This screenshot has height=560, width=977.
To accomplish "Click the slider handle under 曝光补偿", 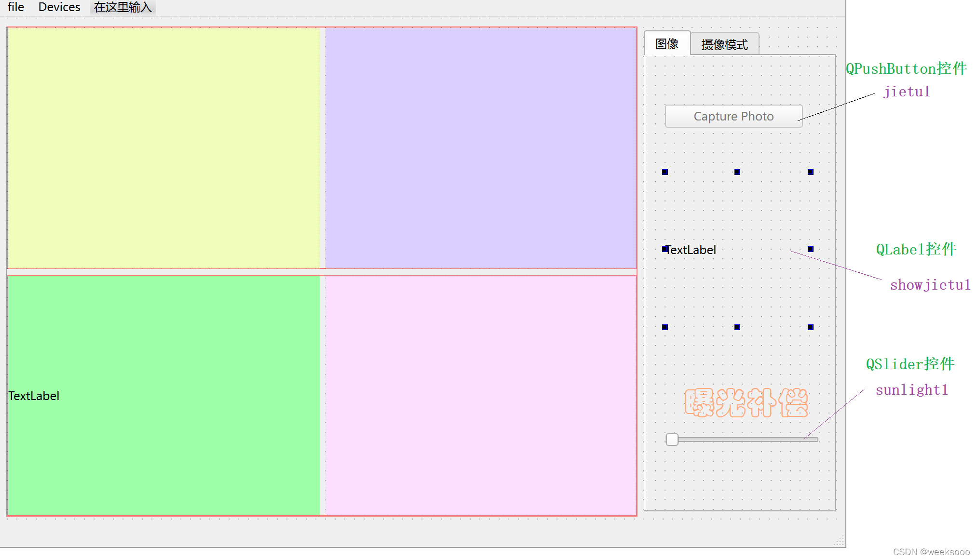I will [672, 440].
